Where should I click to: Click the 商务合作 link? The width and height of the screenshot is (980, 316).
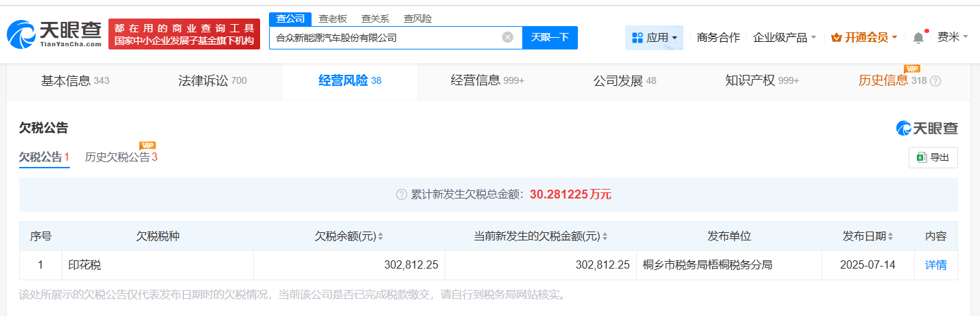pyautogui.click(x=718, y=38)
